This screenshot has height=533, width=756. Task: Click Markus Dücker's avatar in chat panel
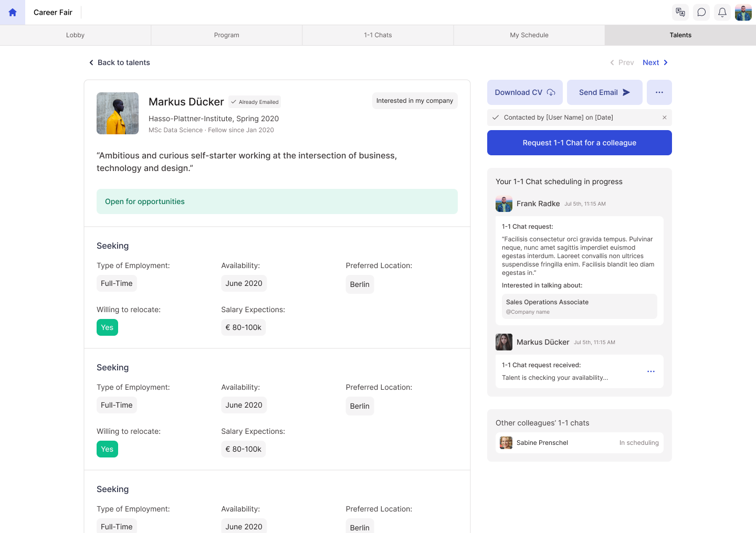[x=504, y=342]
